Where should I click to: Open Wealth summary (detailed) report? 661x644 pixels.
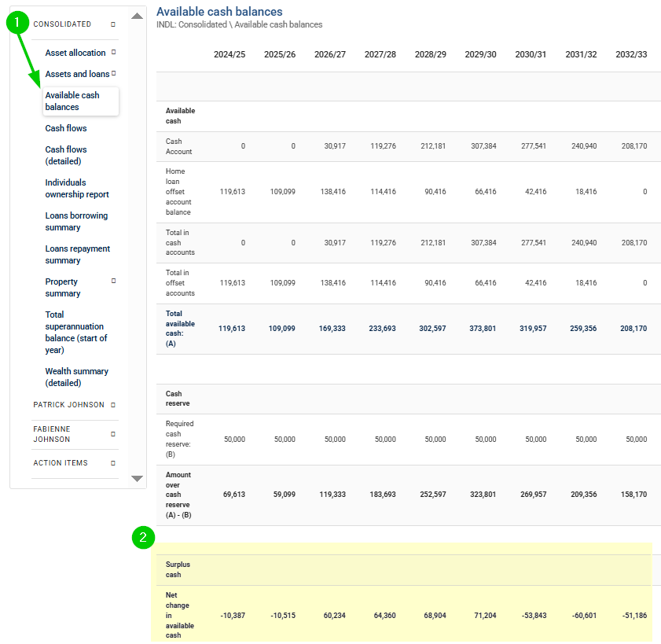coord(76,377)
